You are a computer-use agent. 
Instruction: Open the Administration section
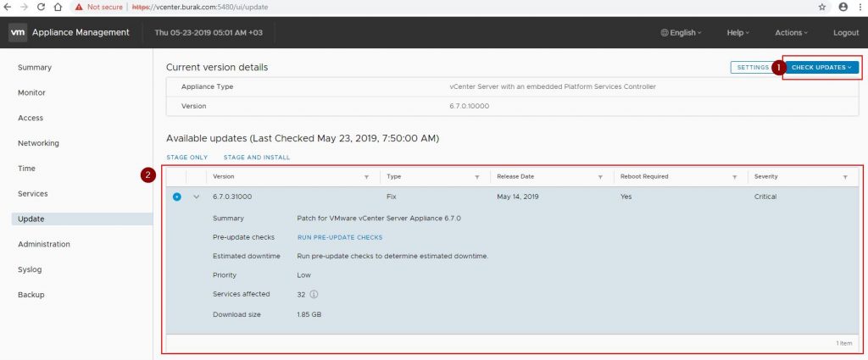tap(44, 245)
